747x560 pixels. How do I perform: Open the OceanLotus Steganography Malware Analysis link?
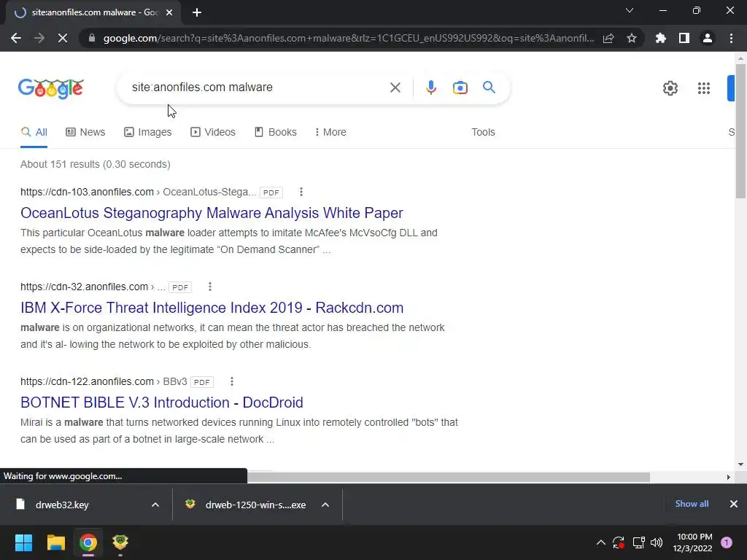click(x=212, y=213)
